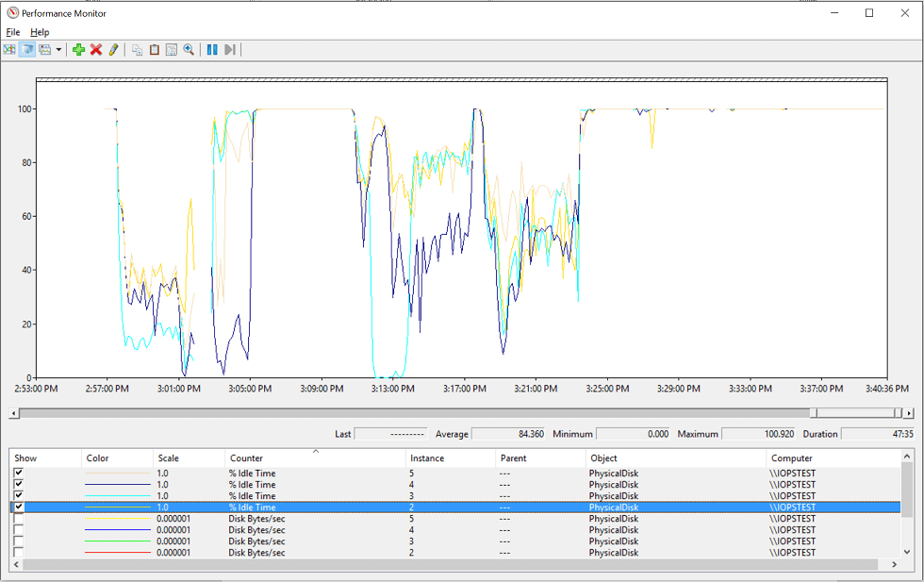Screen dimensions: 924x582
Task: Enable Show for Disk Bytes/sec instance 4
Action: point(16,530)
